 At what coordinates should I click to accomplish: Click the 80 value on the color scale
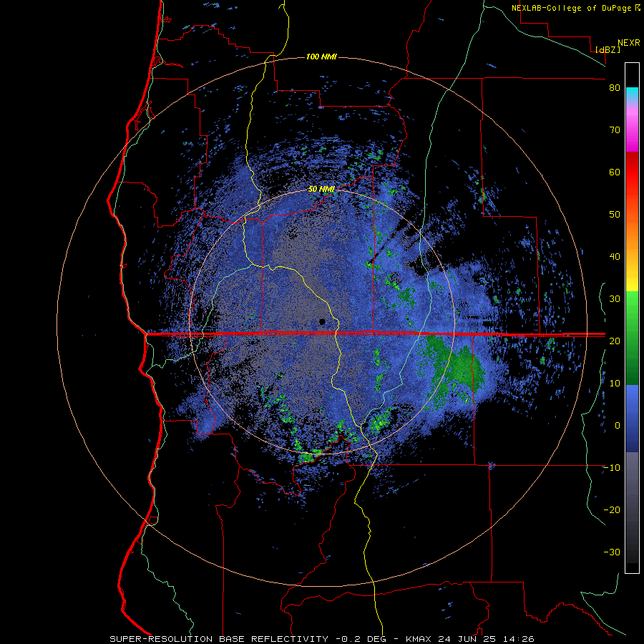point(615,88)
